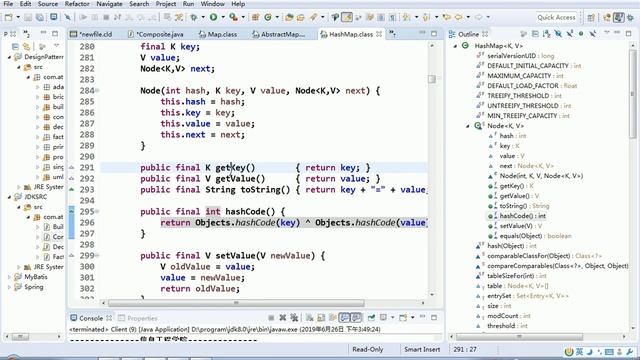Screen dimensions: 640x360
Task: Collapse the DesignPattern project tree
Action: tap(9, 57)
